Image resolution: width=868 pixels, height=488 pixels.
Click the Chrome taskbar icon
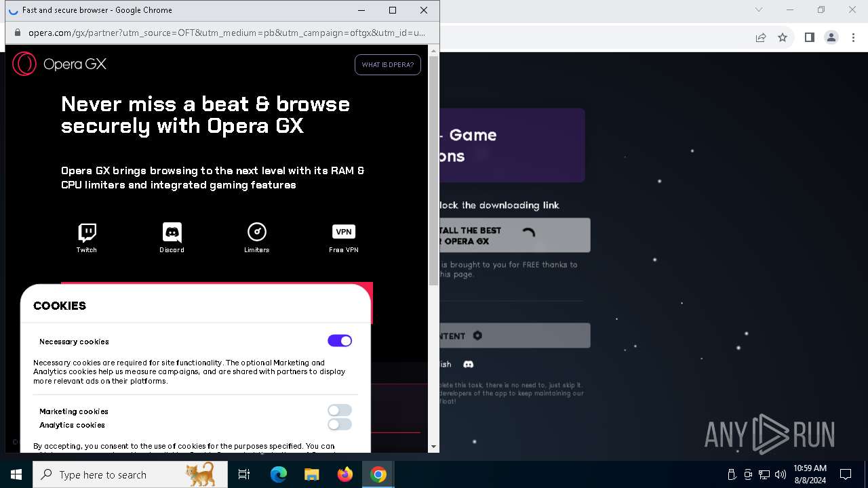pos(378,474)
